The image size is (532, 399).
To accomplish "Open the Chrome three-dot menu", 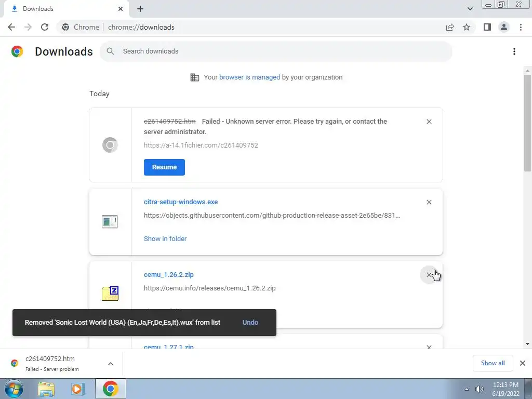I will point(521,27).
